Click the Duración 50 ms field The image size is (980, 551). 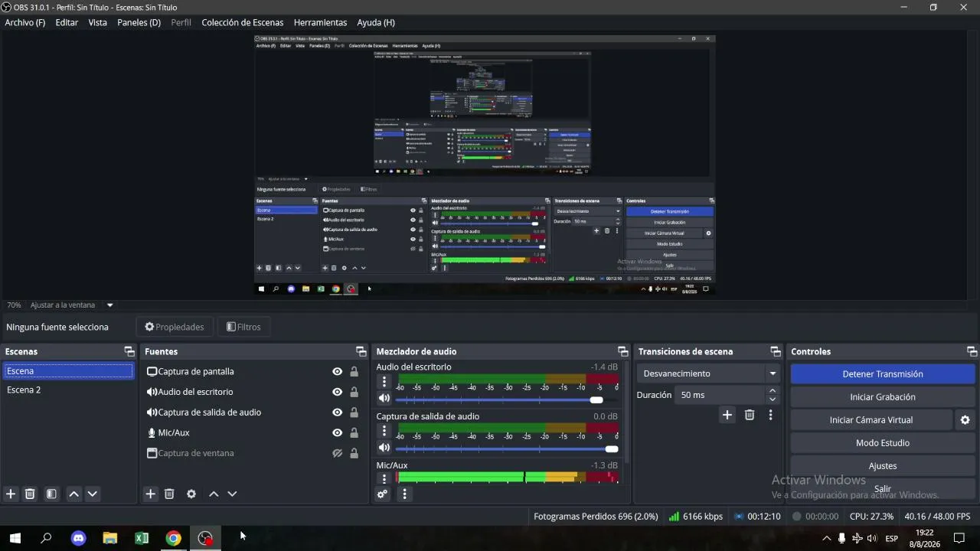722,395
